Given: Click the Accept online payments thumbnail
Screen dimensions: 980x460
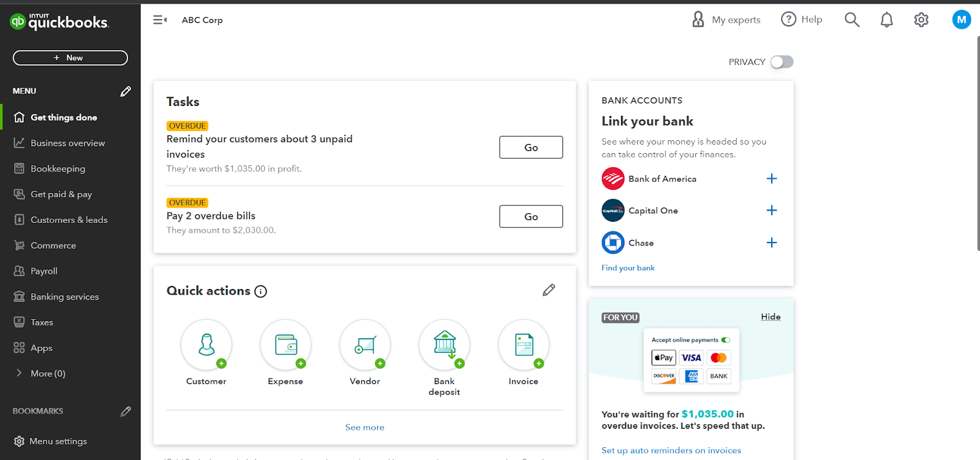Looking at the screenshot, I should click(691, 361).
